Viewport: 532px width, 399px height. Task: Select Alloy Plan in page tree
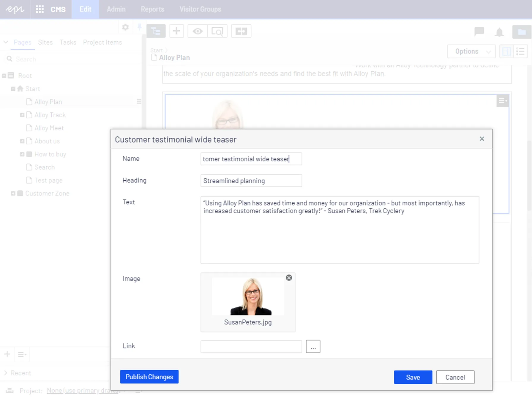click(x=48, y=102)
